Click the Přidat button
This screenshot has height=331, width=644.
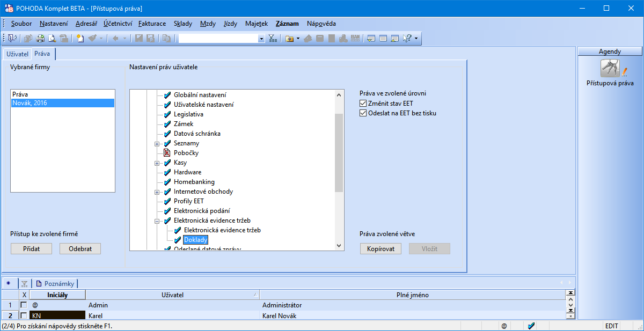coord(32,249)
